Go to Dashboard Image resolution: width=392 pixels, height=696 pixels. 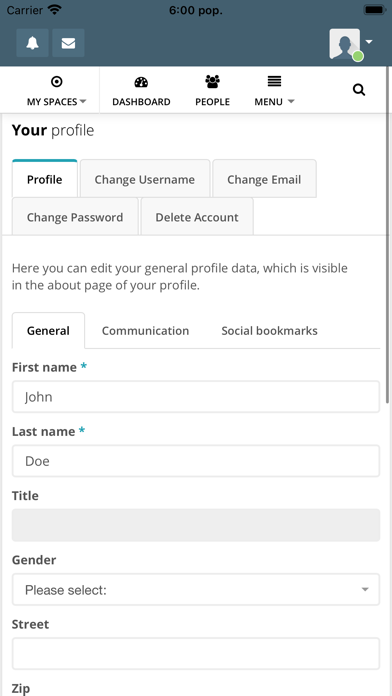tap(141, 91)
